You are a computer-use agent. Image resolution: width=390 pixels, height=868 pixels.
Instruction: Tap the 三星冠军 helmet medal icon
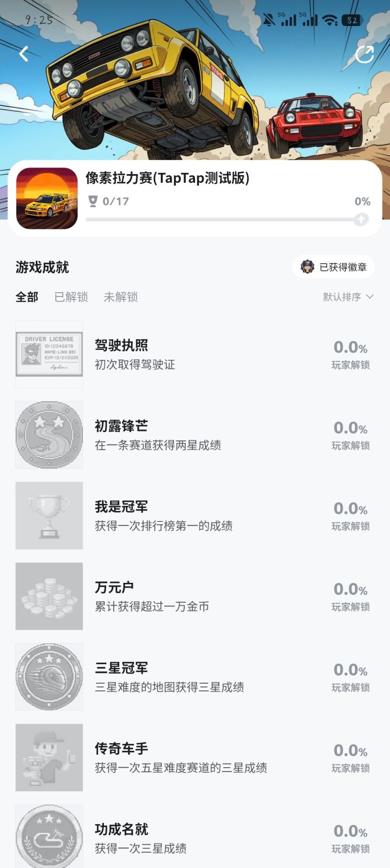49,677
